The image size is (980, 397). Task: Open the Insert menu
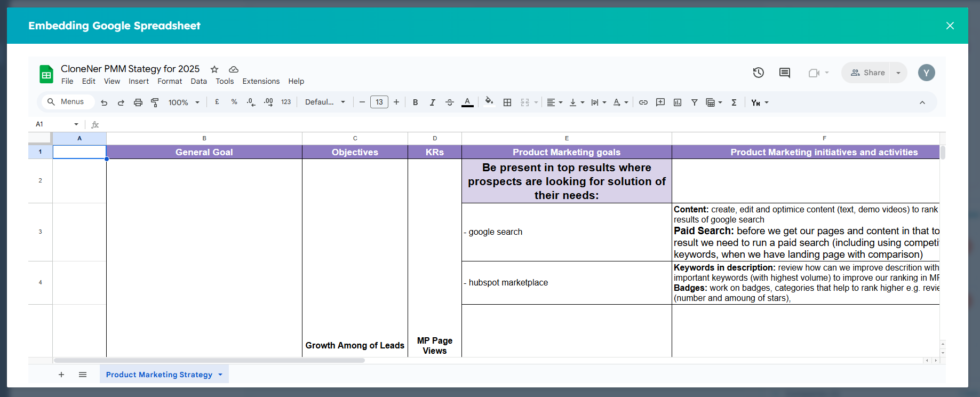139,81
